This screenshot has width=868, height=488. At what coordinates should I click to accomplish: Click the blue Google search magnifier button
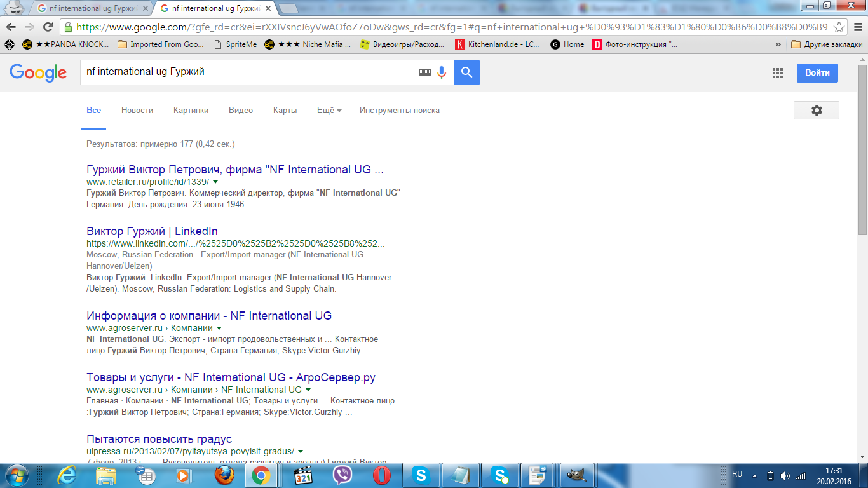coord(467,72)
